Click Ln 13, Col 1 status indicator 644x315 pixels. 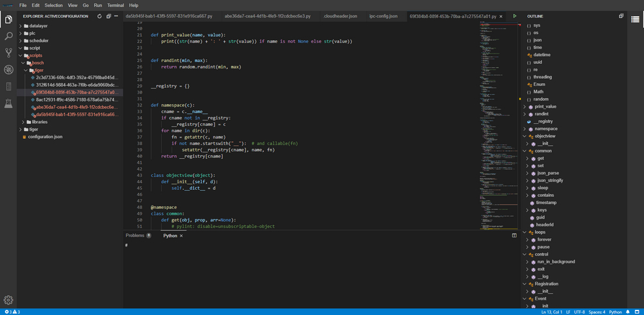[x=553, y=312]
